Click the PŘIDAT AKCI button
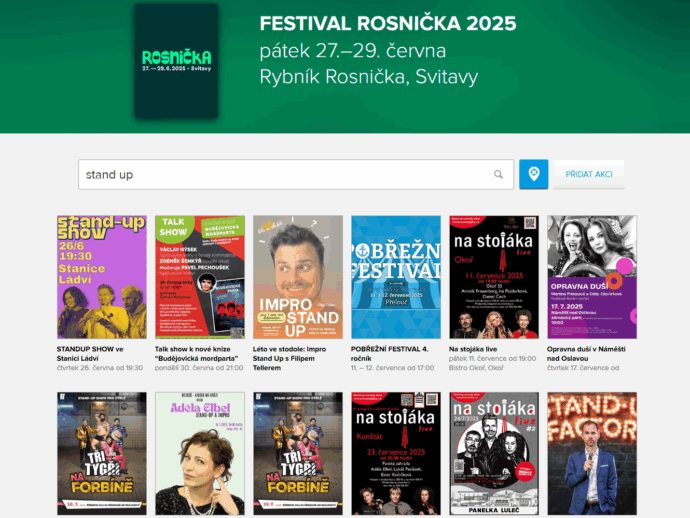The width and height of the screenshot is (690, 518). click(589, 174)
